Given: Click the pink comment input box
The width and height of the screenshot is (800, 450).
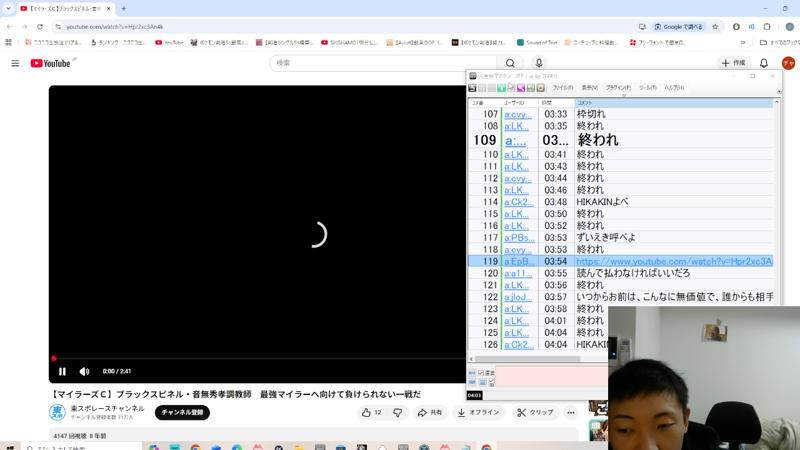Looking at the screenshot, I should [x=552, y=377].
